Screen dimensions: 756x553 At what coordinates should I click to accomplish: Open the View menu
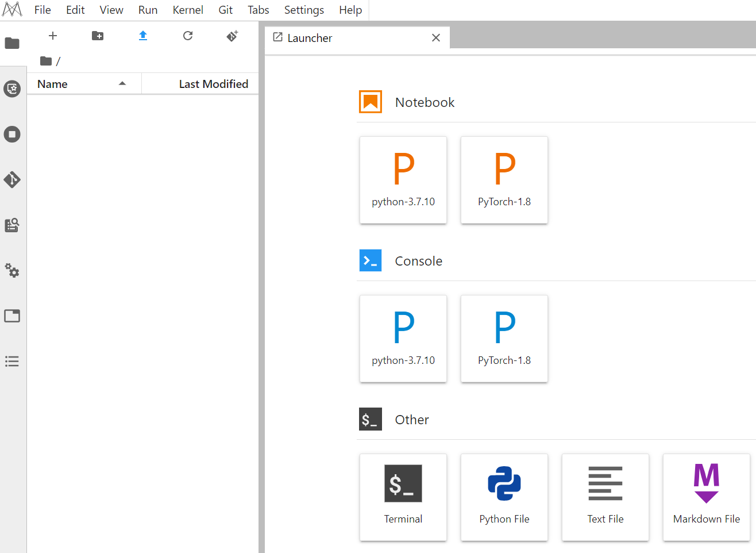[x=111, y=10]
